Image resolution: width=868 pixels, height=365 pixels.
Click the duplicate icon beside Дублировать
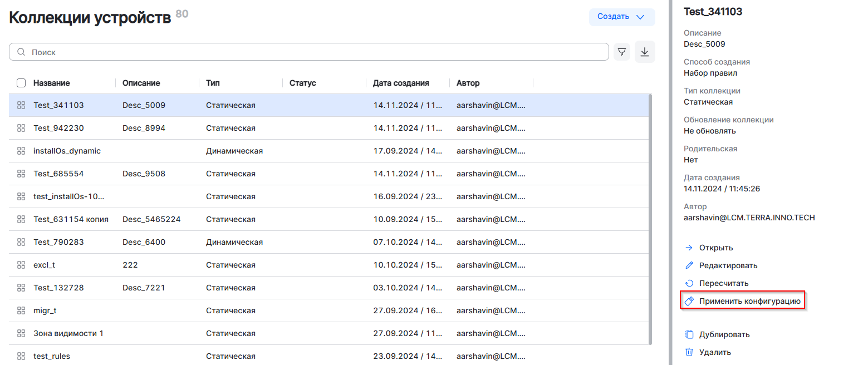(x=689, y=334)
